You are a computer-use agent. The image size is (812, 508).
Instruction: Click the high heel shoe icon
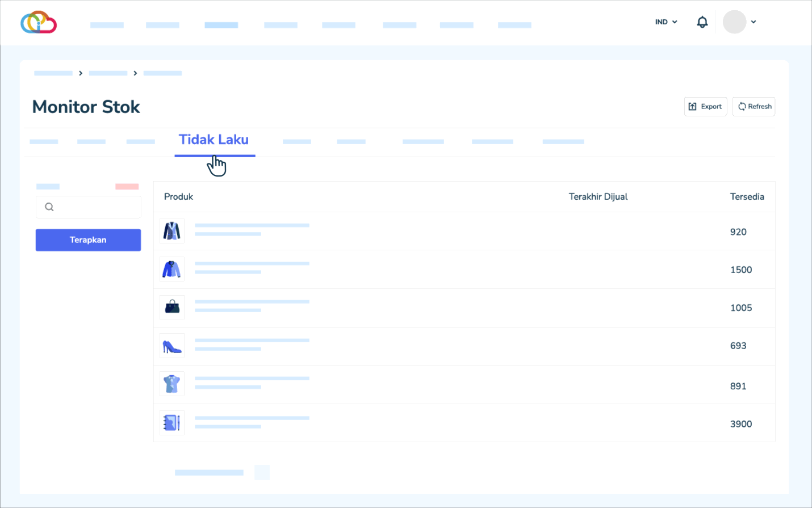coord(172,346)
